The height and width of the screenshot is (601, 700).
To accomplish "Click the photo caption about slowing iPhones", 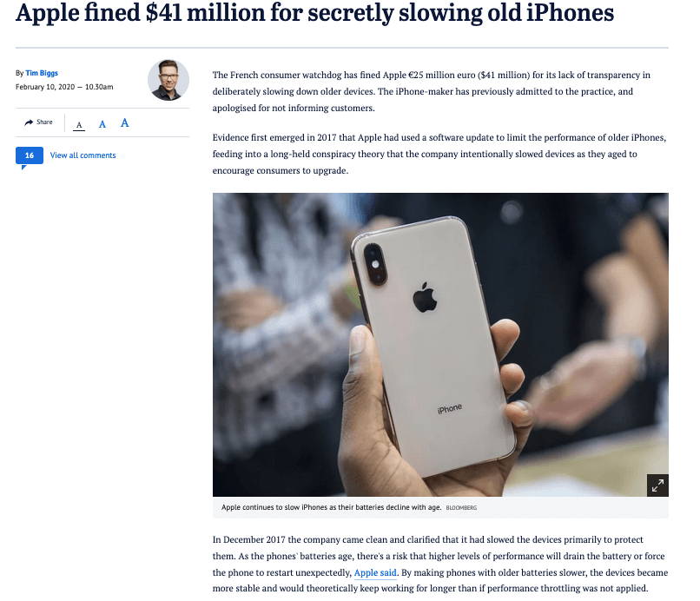I will click(331, 507).
